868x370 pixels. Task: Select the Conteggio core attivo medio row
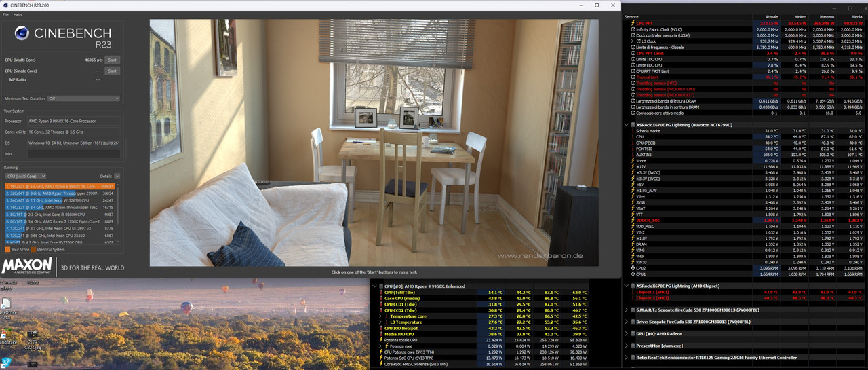pyautogui.click(x=745, y=113)
